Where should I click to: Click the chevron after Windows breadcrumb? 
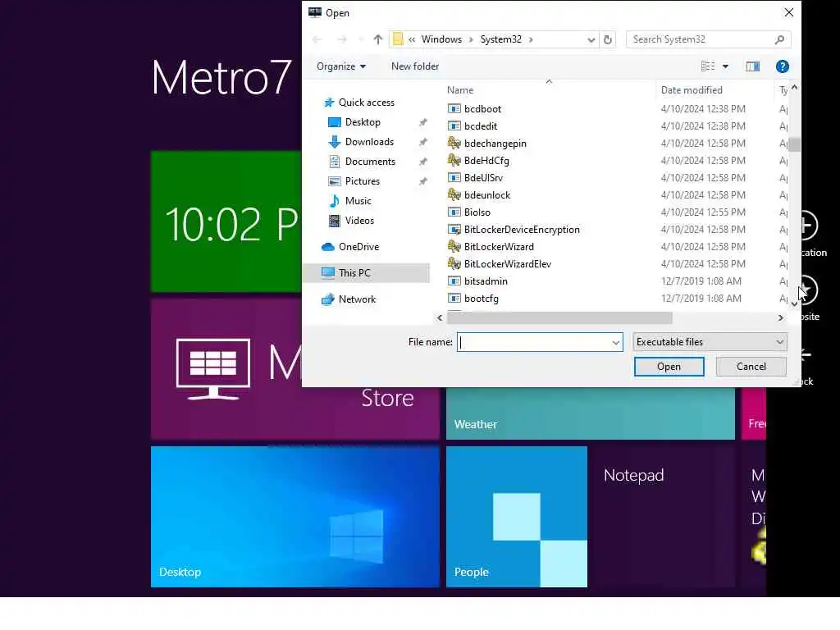coord(471,39)
